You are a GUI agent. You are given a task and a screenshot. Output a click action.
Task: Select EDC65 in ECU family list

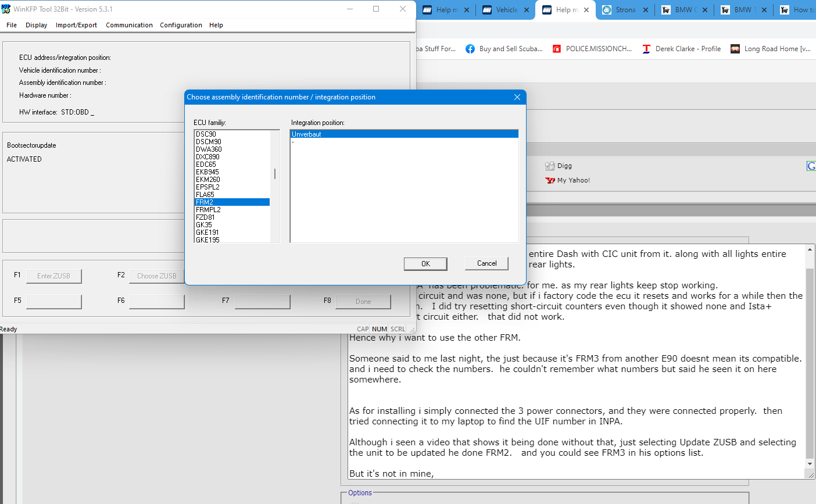click(x=232, y=165)
